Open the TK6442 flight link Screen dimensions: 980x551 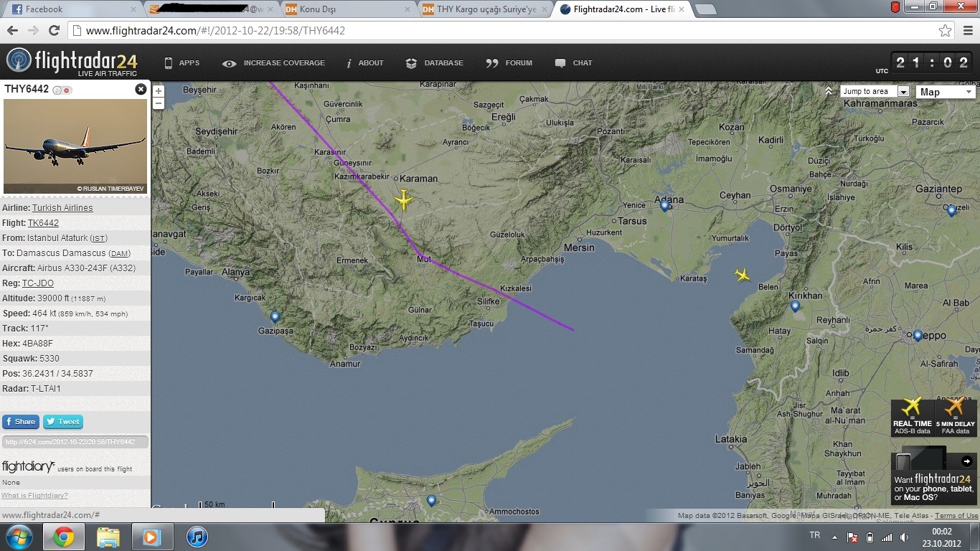tap(43, 223)
